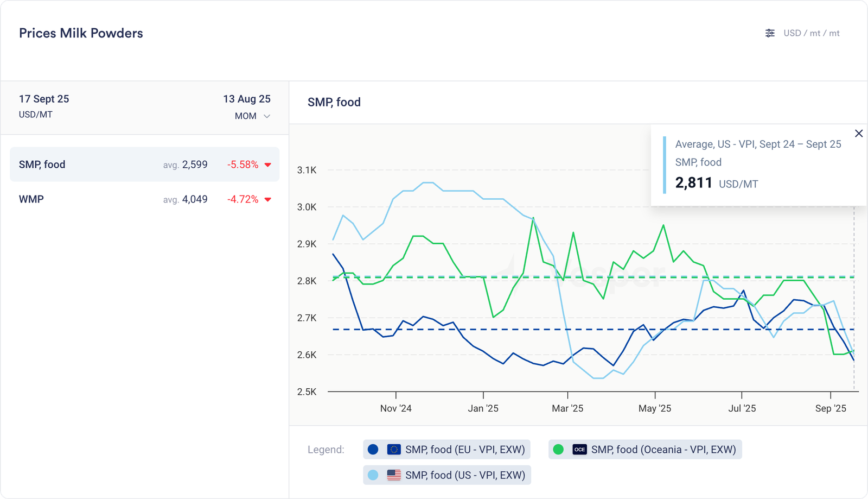The width and height of the screenshot is (868, 499).
Task: Open the USD / mt / mt unit selector
Action: point(811,33)
